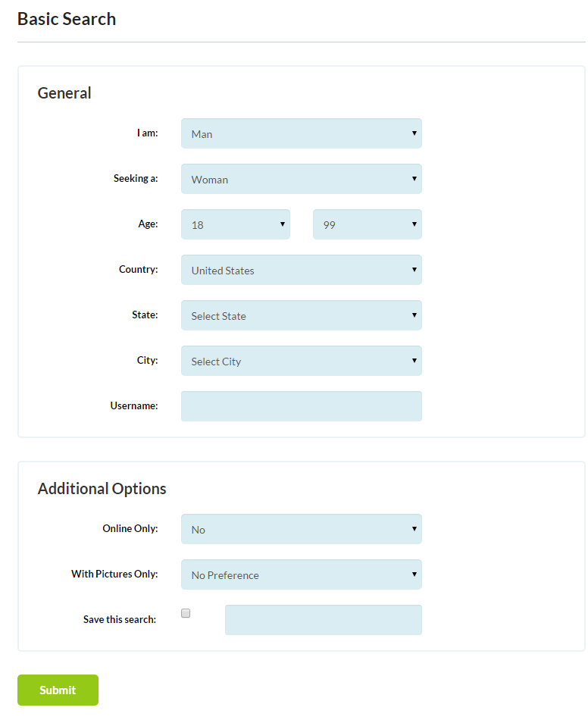Open the minimum age dropdown showing 18
Screen dimensions: 588x720
tap(235, 224)
